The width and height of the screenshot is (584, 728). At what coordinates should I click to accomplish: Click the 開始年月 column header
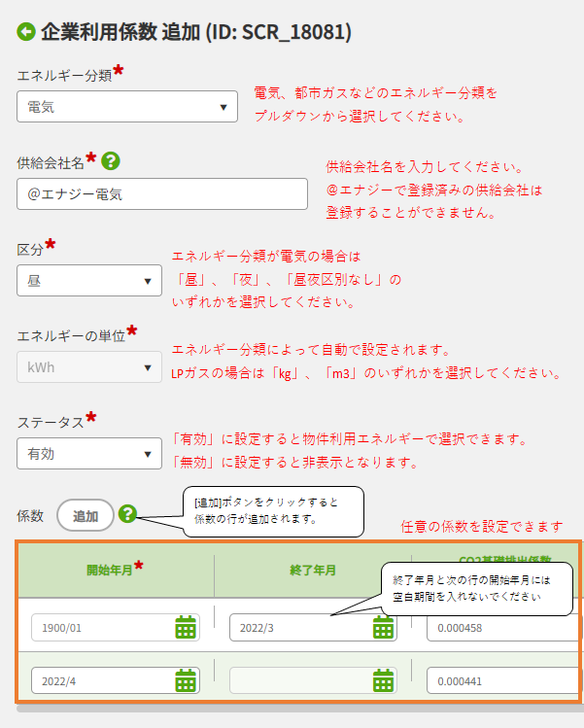coord(116,570)
